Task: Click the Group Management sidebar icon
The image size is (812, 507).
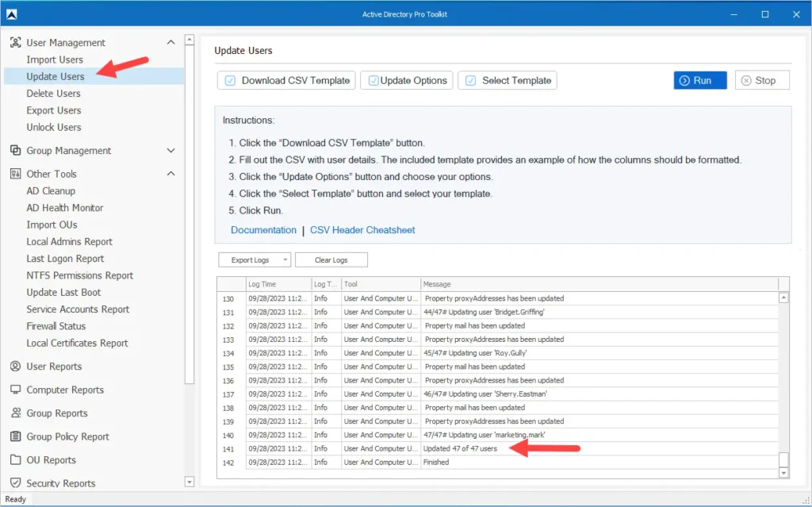Action: [16, 150]
